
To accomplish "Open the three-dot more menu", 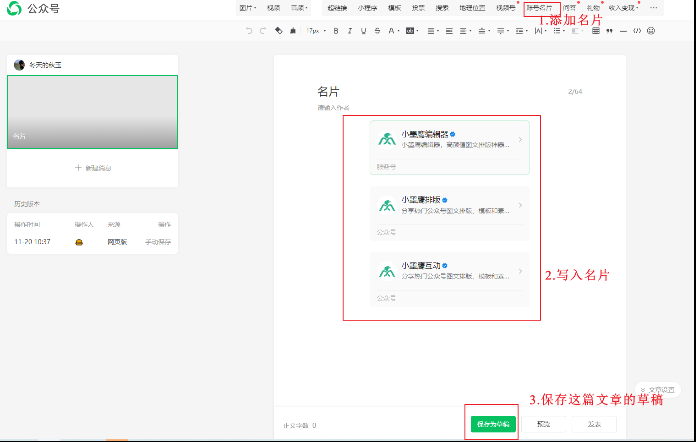I will pos(653,8).
